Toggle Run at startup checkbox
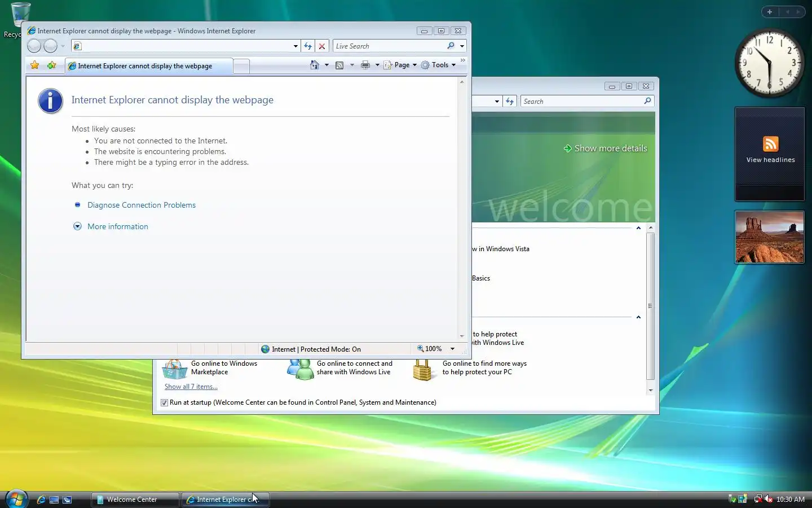The height and width of the screenshot is (508, 812). 164,402
